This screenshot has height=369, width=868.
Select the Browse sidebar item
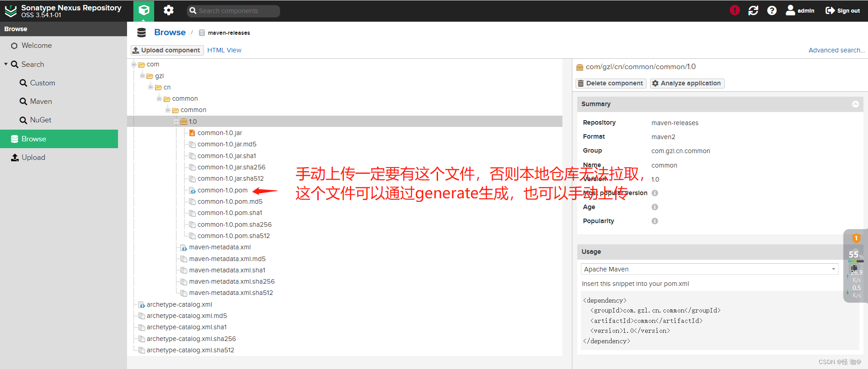(59, 139)
